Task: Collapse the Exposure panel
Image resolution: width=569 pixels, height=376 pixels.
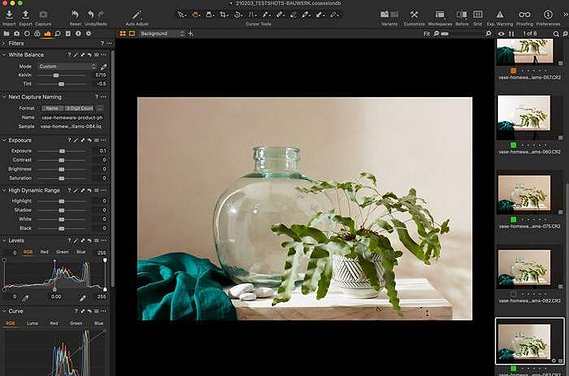Action: [x=4, y=140]
